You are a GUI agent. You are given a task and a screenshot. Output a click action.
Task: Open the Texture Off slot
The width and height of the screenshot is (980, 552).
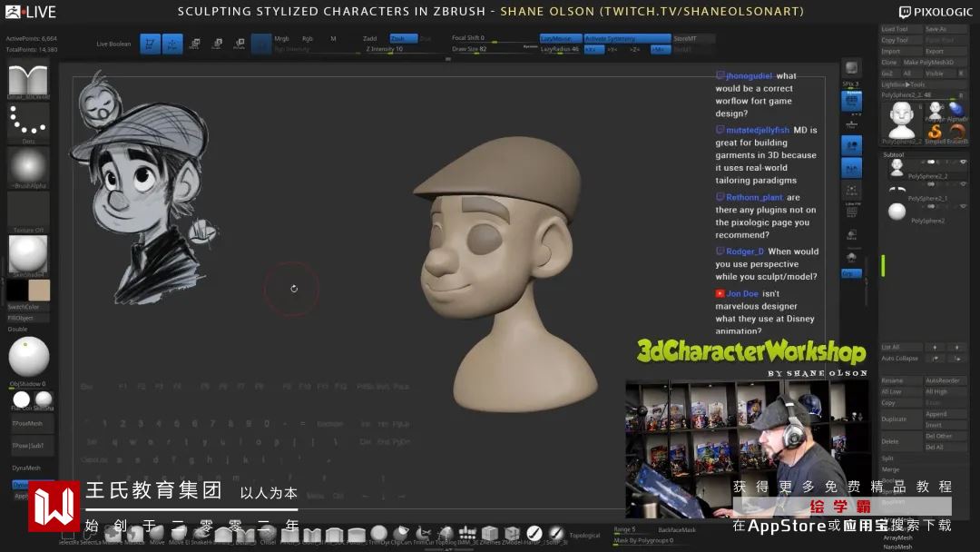click(28, 212)
